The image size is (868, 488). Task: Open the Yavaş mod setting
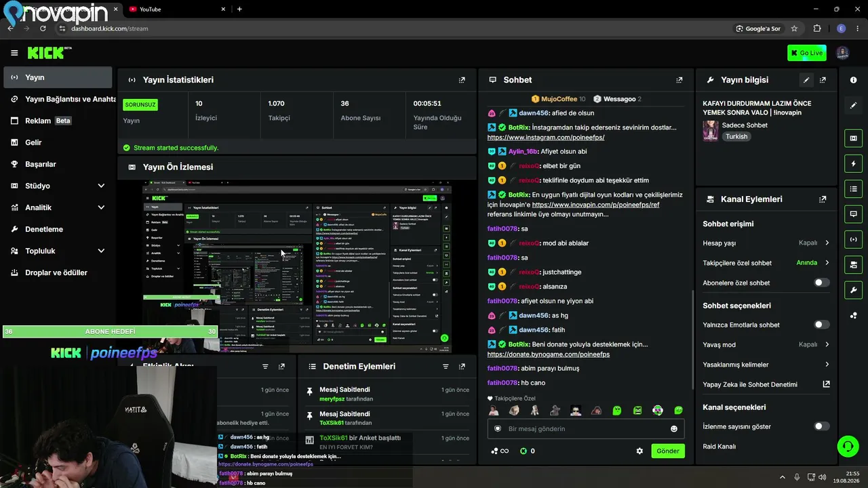[766, 344]
